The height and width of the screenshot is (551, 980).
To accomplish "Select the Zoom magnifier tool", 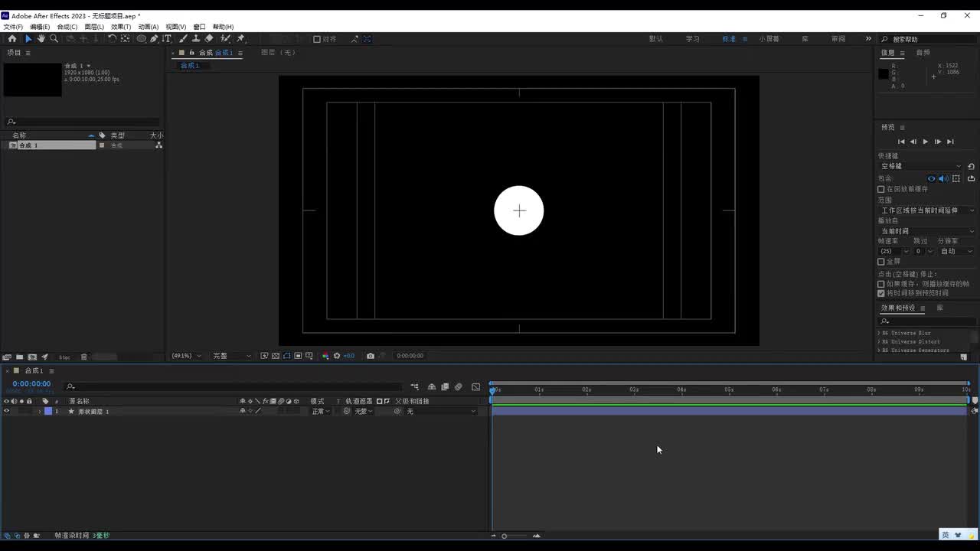I will pos(54,38).
